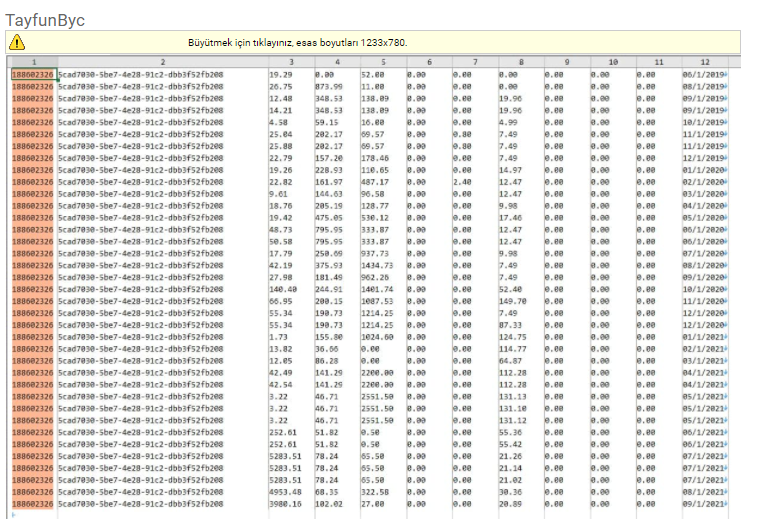Click cell with value 178.46
Viewport: 762px width, 526px height.
(x=375, y=158)
